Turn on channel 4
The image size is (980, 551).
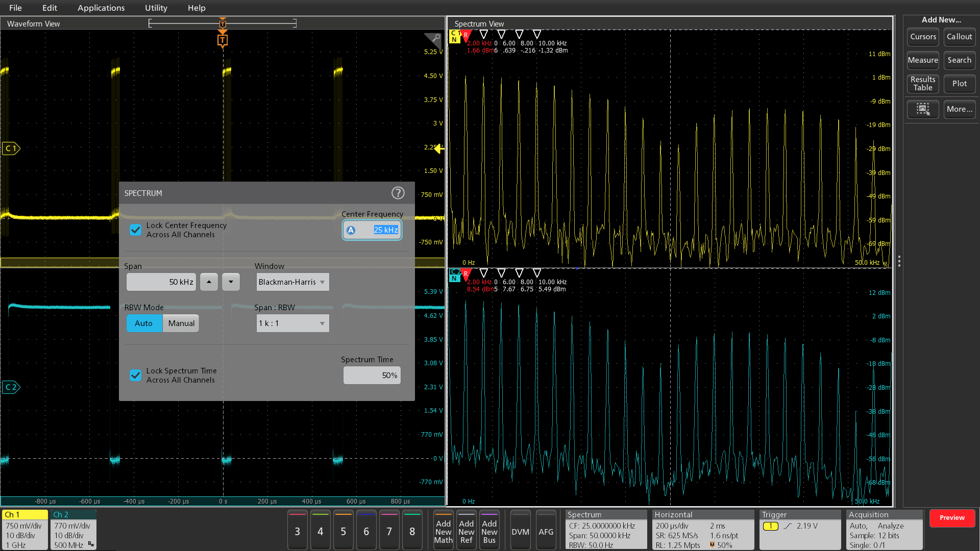pyautogui.click(x=320, y=530)
